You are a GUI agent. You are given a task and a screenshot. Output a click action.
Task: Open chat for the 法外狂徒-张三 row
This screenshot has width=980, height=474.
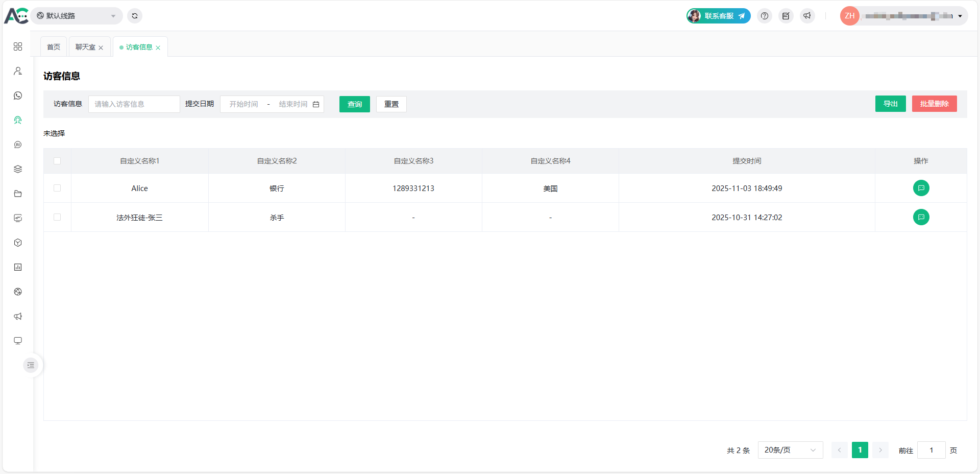(x=921, y=217)
